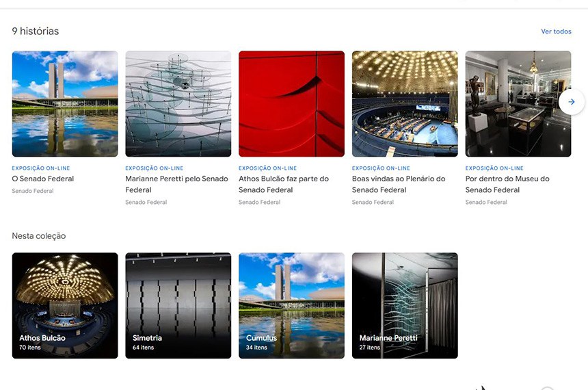Open 'Marianne Peretti pelo Senado Federal' title
The height and width of the screenshot is (390, 588).
click(176, 184)
